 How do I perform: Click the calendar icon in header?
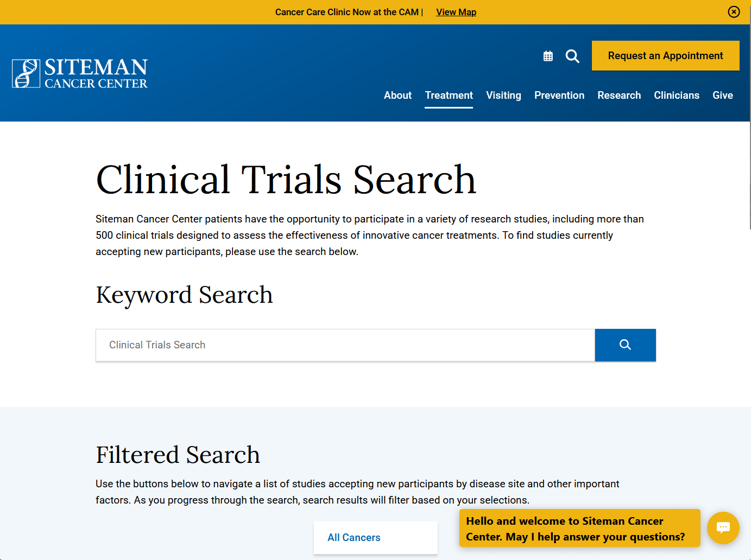(548, 56)
